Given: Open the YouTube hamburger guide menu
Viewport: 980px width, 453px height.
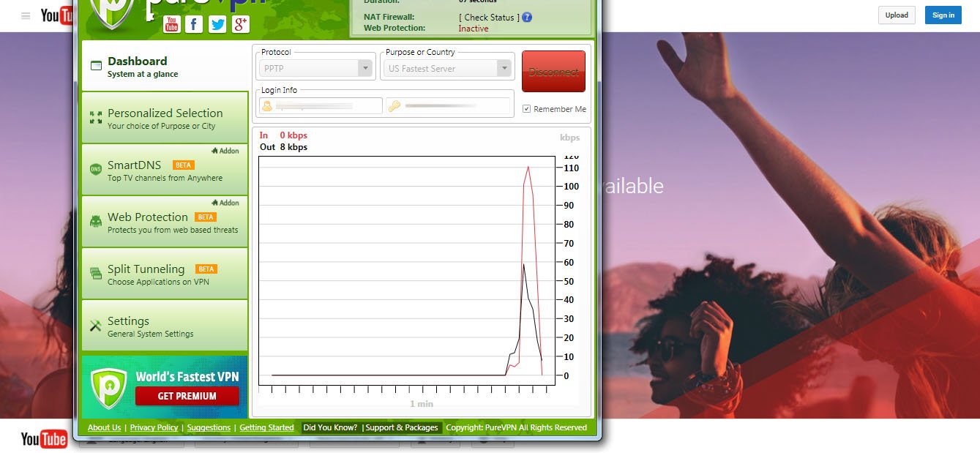Looking at the screenshot, I should tap(26, 15).
